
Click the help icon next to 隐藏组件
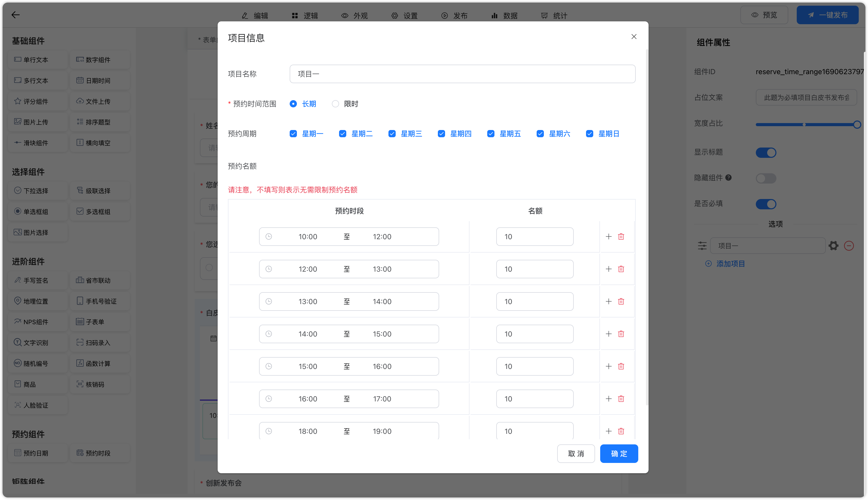pyautogui.click(x=729, y=178)
